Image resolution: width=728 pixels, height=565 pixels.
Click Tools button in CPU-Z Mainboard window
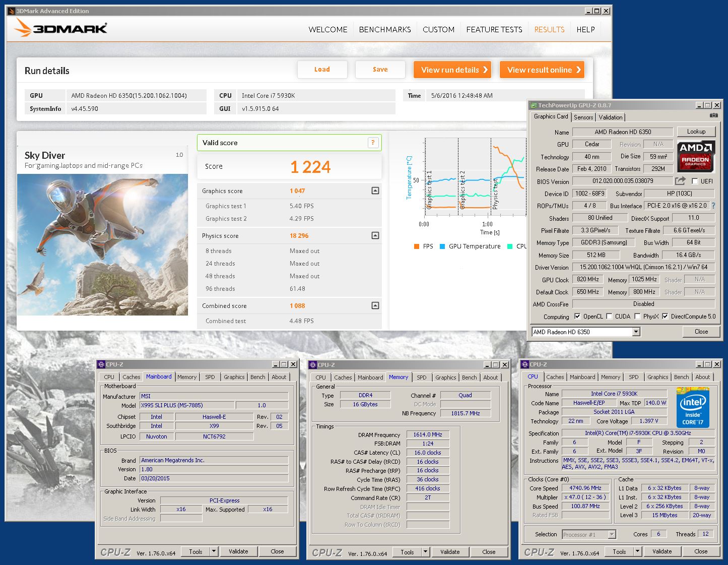pyautogui.click(x=195, y=551)
